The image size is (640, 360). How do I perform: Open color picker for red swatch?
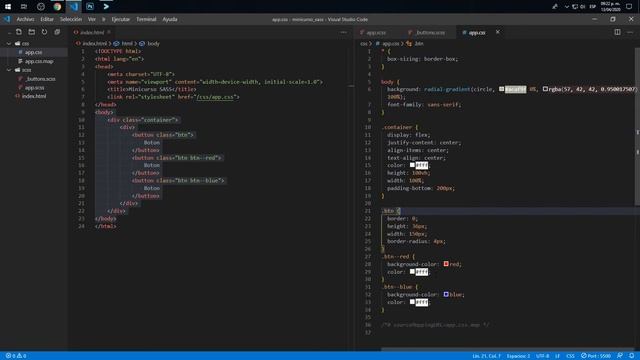[x=446, y=264]
